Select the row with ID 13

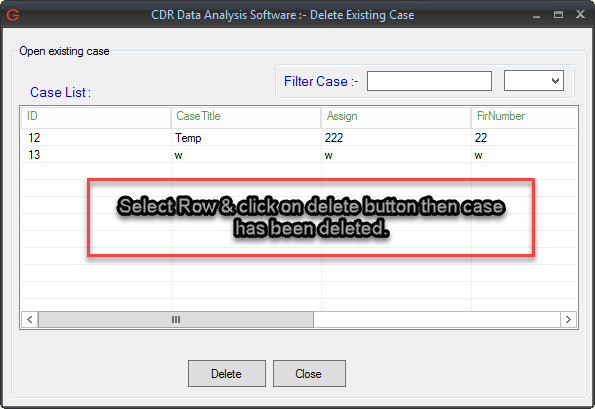(x=299, y=154)
